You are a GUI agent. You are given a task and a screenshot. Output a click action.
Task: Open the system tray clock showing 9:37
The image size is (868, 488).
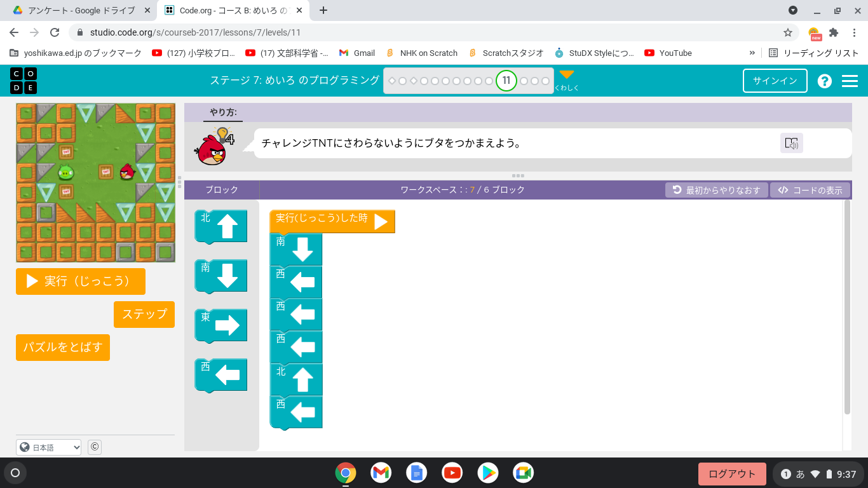point(846,474)
